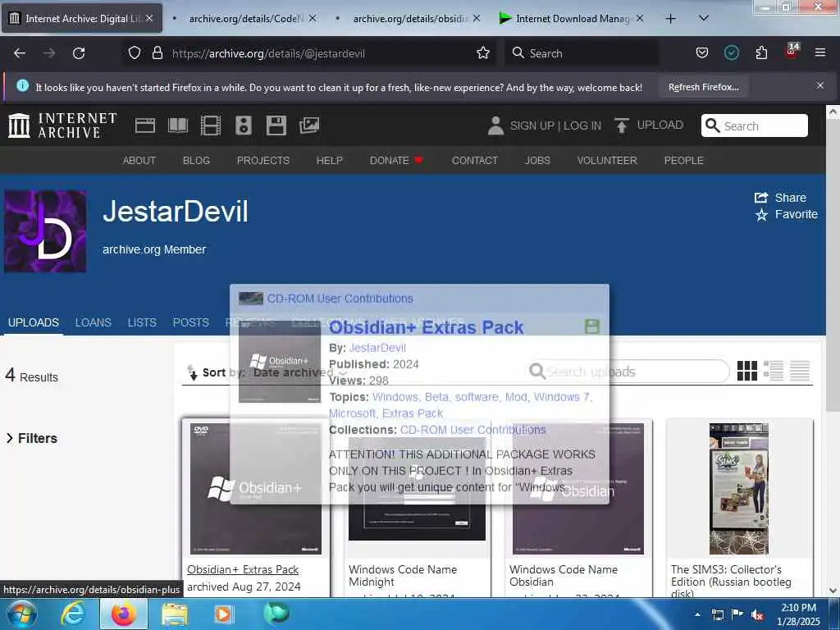Click the Upload arrow icon
The height and width of the screenshot is (630, 840).
pyautogui.click(x=622, y=126)
